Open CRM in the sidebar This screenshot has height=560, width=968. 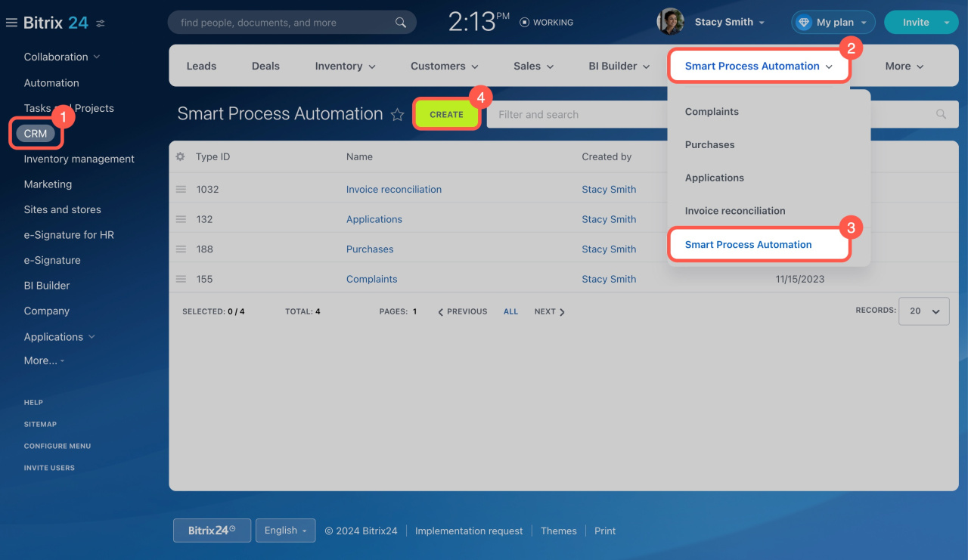(36, 134)
